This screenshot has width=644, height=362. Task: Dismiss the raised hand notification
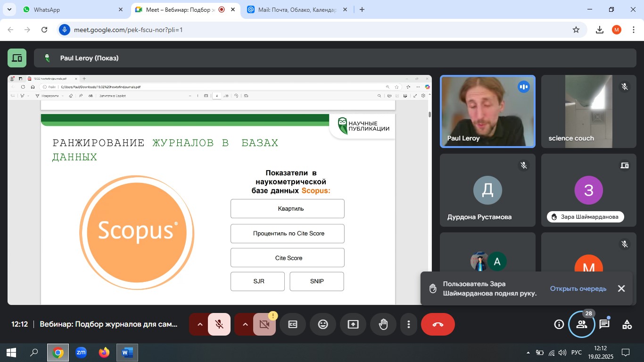[x=621, y=288]
